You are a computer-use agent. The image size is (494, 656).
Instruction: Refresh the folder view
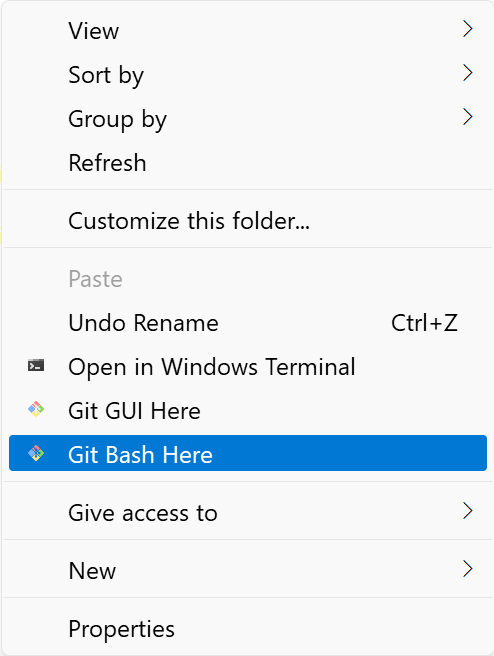(248, 162)
